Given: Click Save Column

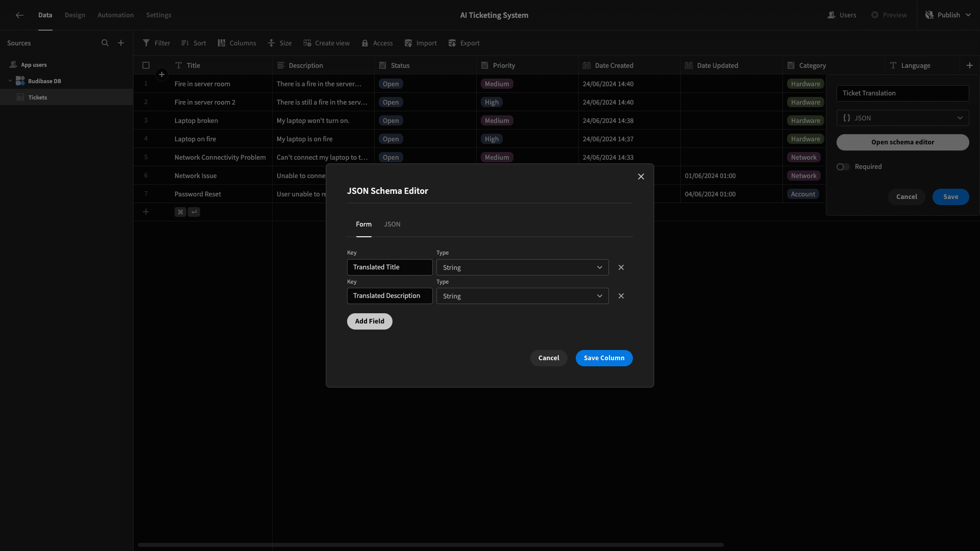Looking at the screenshot, I should [604, 358].
